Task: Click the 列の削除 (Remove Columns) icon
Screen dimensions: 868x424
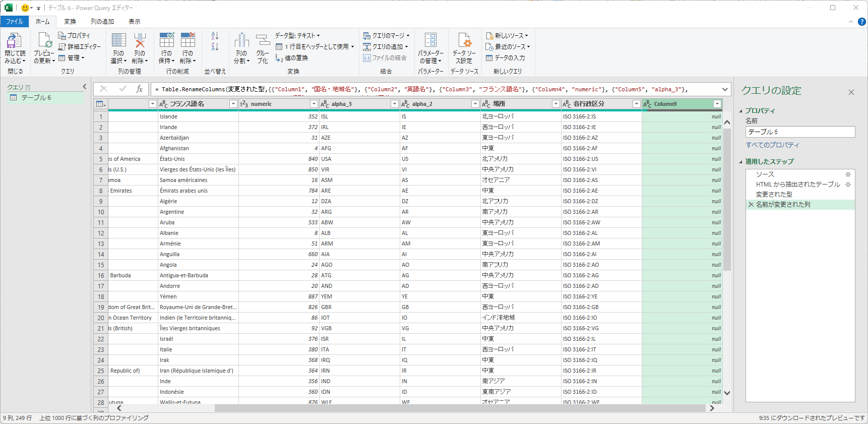Action: pyautogui.click(x=140, y=41)
